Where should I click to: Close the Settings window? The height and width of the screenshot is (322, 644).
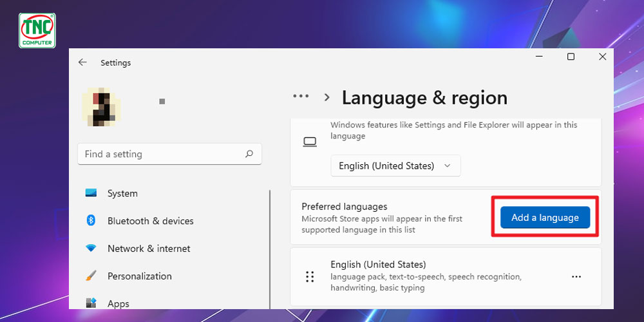click(603, 57)
